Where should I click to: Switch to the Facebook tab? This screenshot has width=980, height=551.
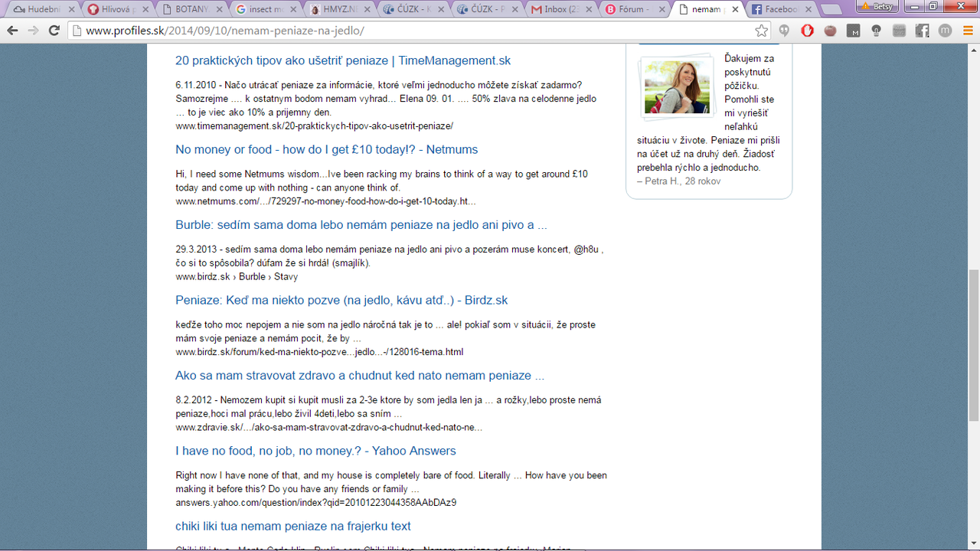pos(777,10)
